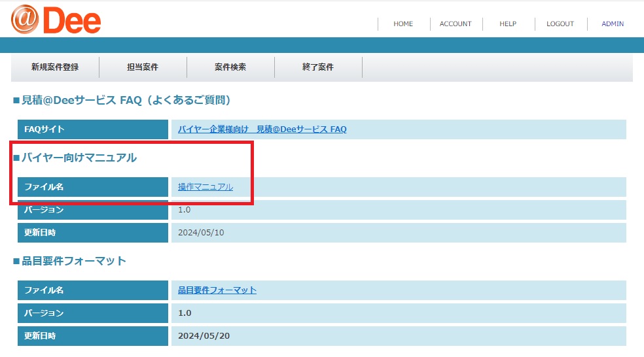Open the 終了案件 tab
The image size is (644, 357).
pos(318,67)
